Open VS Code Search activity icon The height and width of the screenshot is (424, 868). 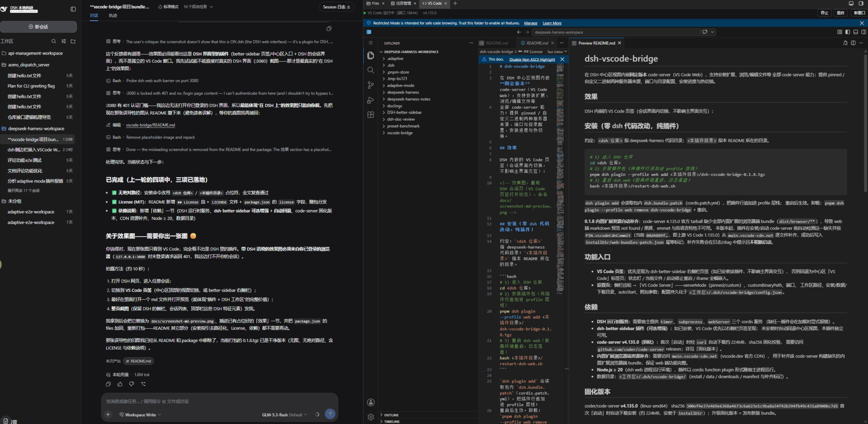(x=371, y=70)
